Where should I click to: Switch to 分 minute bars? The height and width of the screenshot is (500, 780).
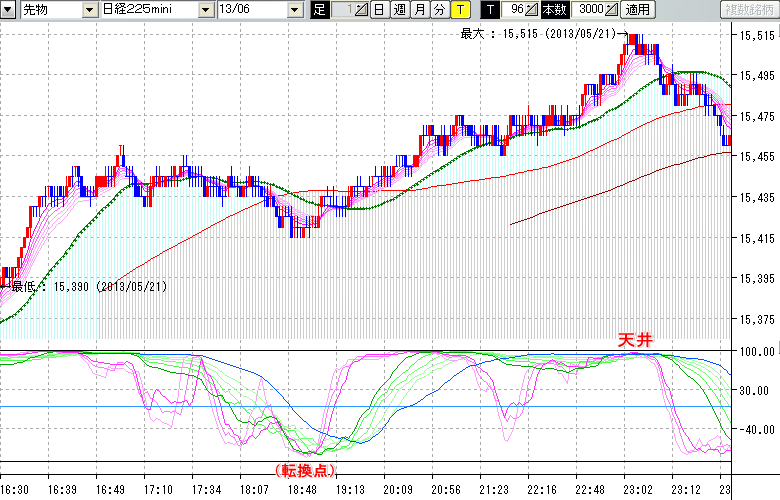(x=439, y=9)
